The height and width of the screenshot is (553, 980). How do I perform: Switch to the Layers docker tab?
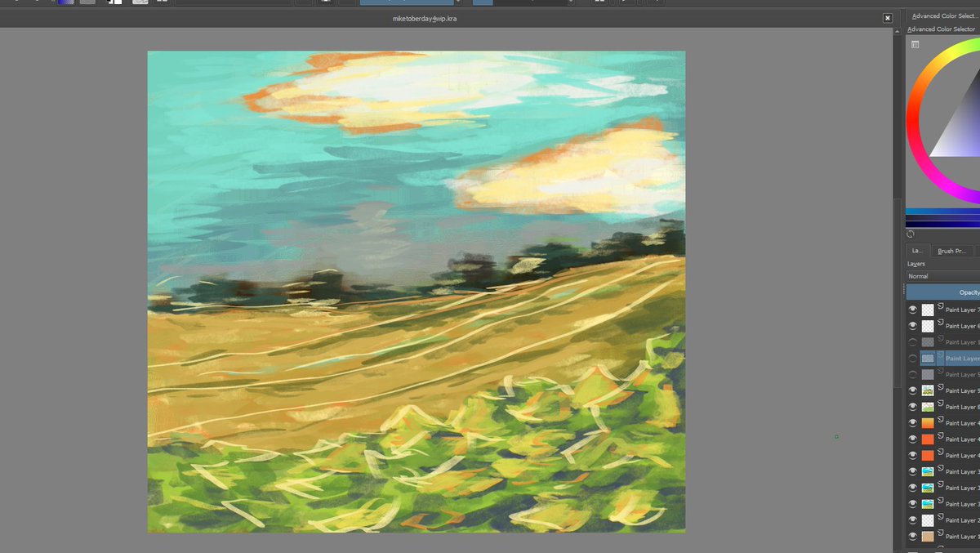pos(916,251)
